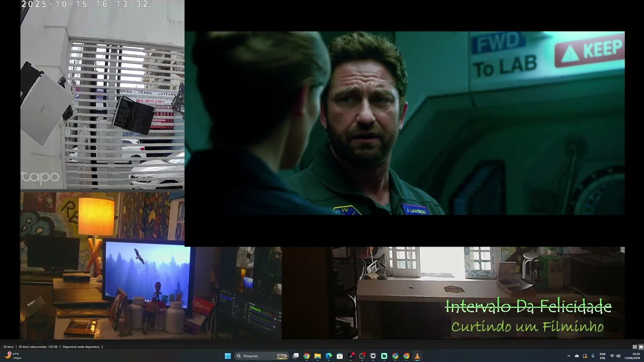Open the clock and calendar showing 03:32
This screenshot has height=362, width=644.
[x=632, y=356]
